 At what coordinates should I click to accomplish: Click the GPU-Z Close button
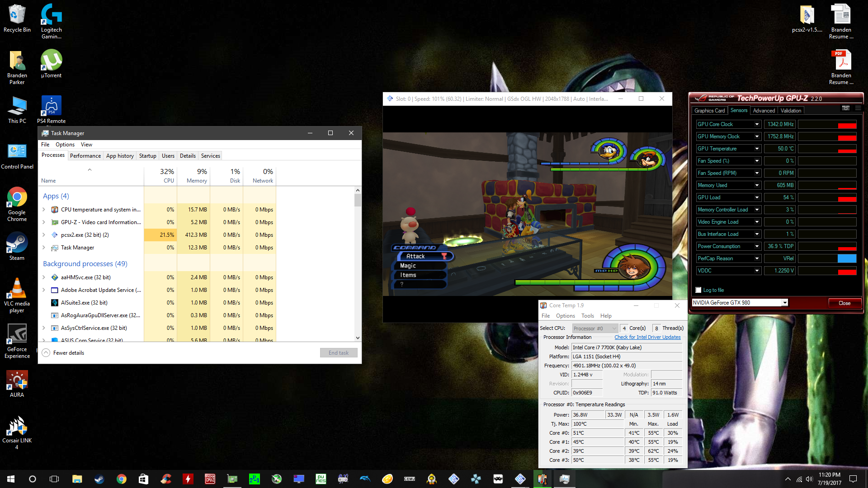(844, 303)
